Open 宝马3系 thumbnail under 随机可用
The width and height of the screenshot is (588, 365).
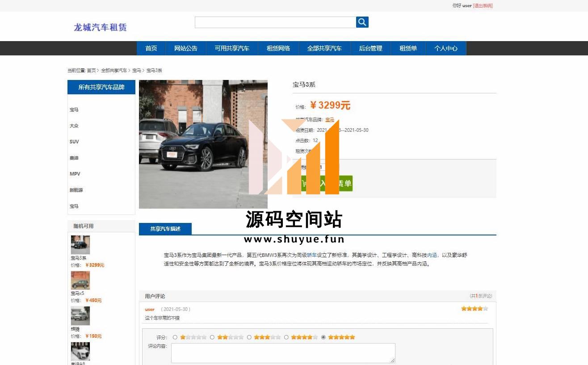click(x=80, y=245)
